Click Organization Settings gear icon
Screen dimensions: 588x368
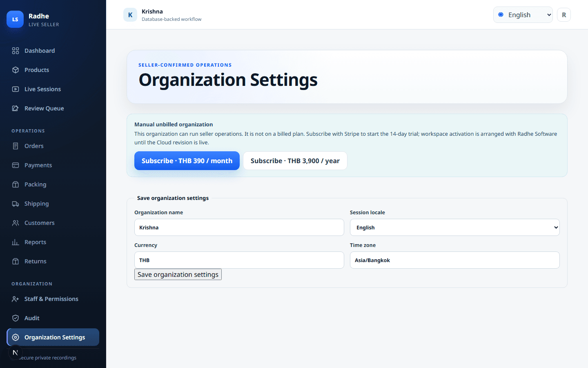tap(16, 337)
